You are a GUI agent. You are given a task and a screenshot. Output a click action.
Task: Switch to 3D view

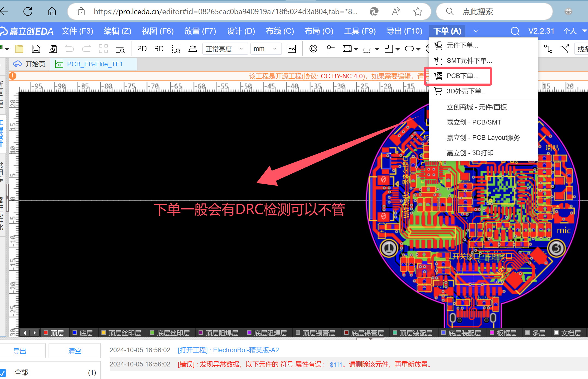click(159, 49)
